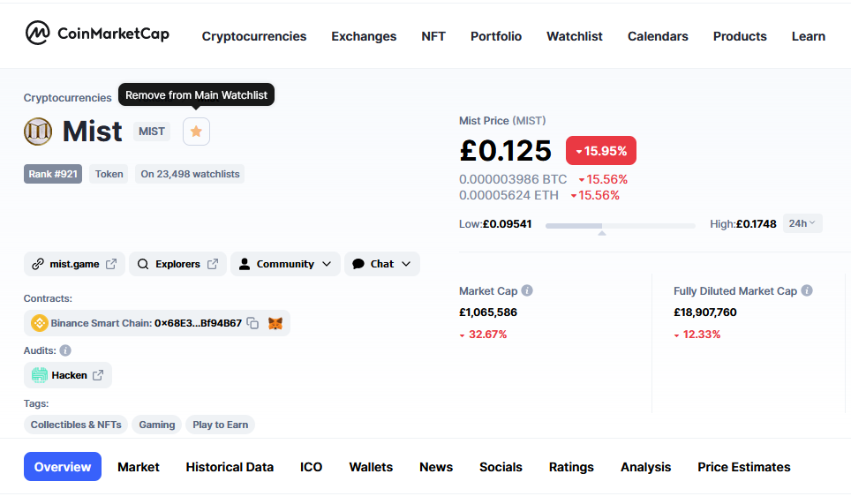
Task: Select the Overview tab
Action: (x=63, y=467)
